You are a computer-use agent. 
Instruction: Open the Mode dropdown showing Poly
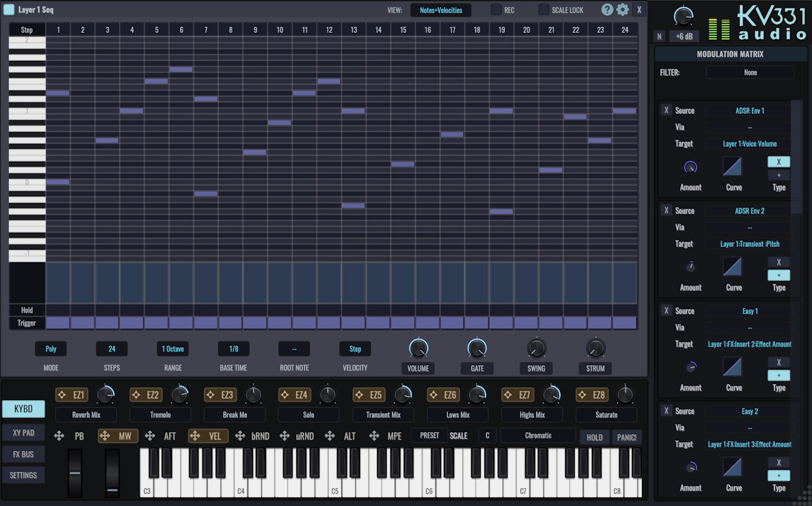coord(51,349)
